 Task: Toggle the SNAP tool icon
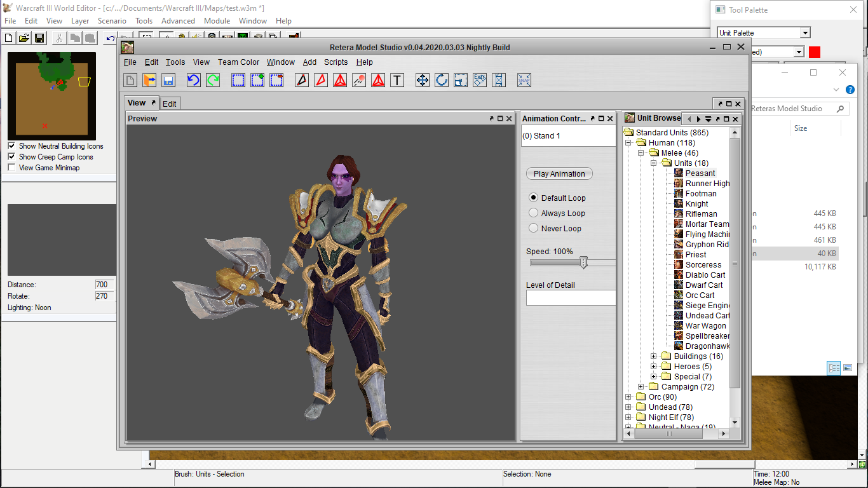524,80
